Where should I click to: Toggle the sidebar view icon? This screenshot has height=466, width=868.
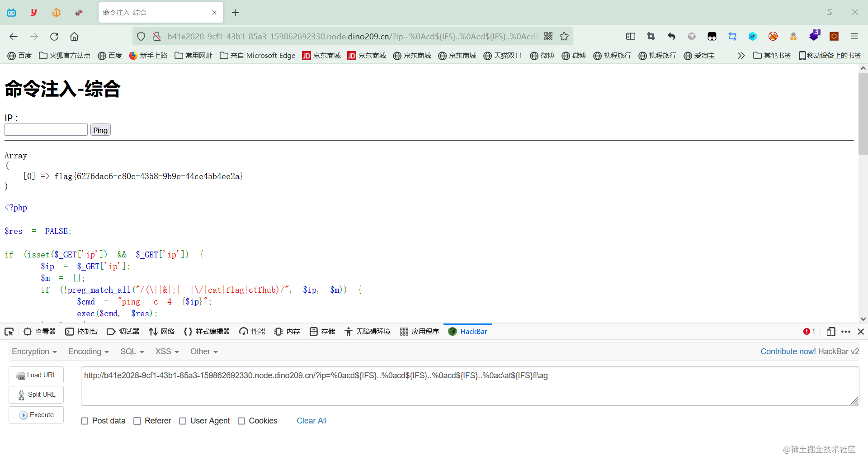(631, 37)
